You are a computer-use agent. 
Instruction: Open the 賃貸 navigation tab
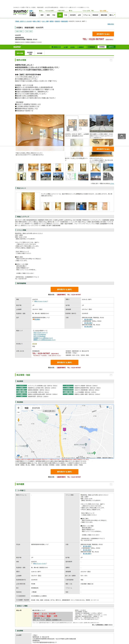42,15
